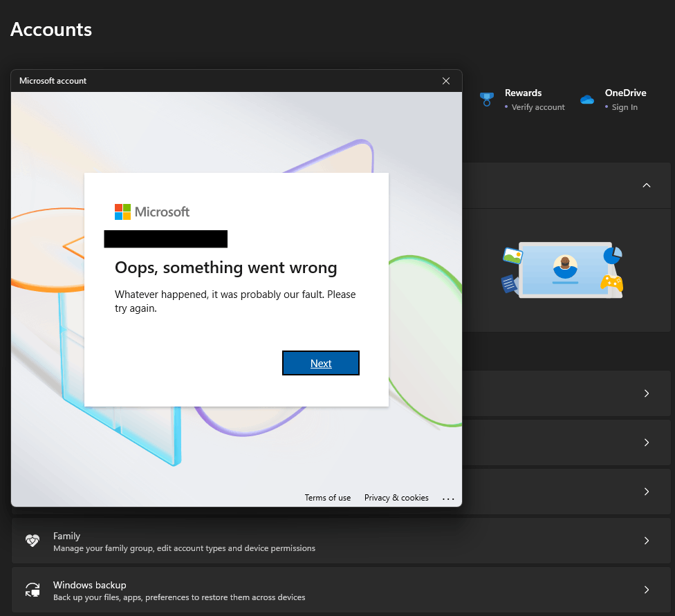The height and width of the screenshot is (616, 675).
Task: Click the account illustration picture
Action: pyautogui.click(x=563, y=270)
